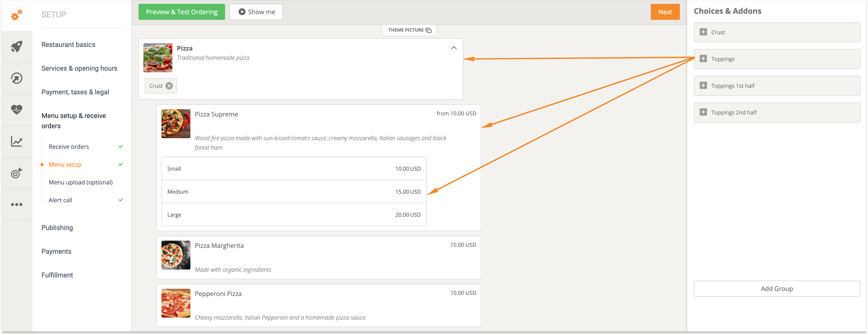This screenshot has width=868, height=335.
Task: Click the Pizza Margherita 10.00 USD price
Action: pyautogui.click(x=463, y=244)
